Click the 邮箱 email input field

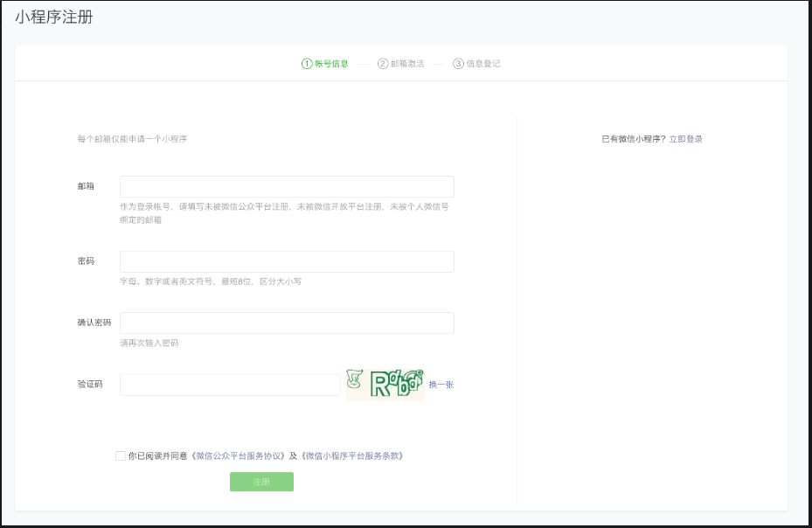(287, 186)
